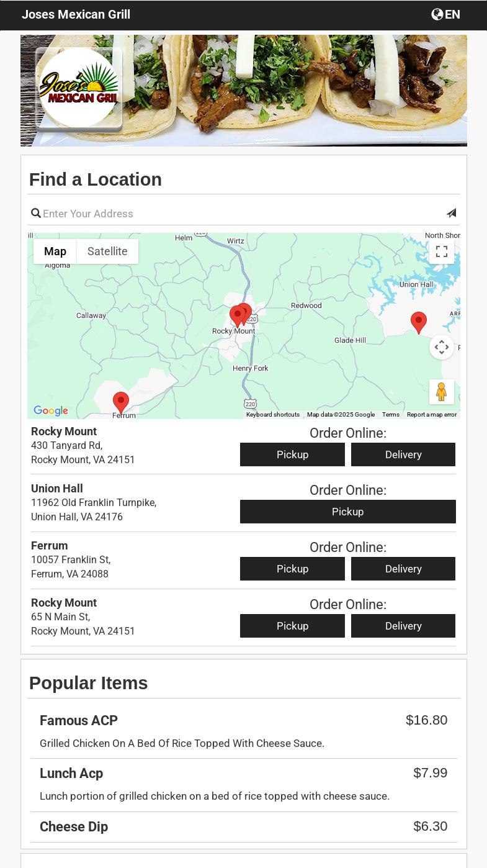
Task: Click the Ferrum map pin marker
Action: [121, 402]
